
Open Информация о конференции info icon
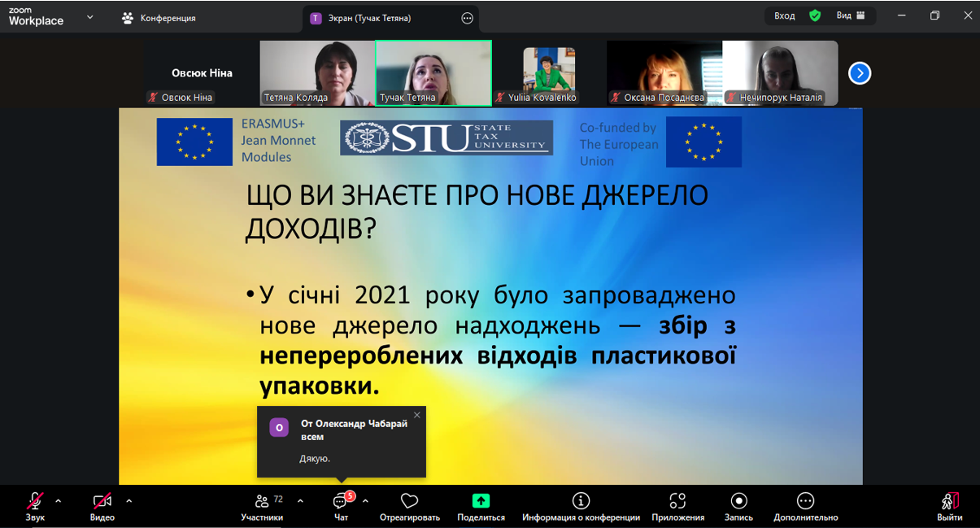click(581, 501)
